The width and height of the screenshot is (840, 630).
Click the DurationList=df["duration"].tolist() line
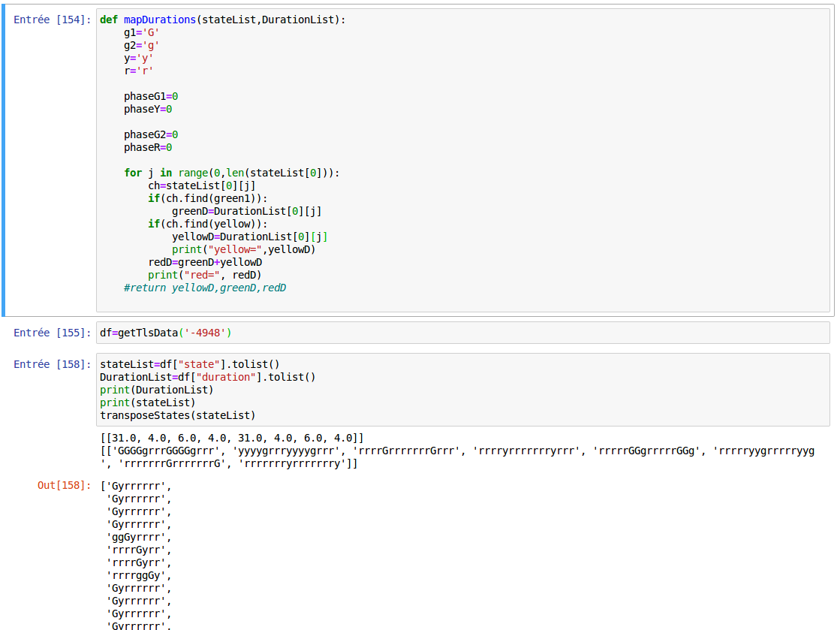pyautogui.click(x=207, y=377)
